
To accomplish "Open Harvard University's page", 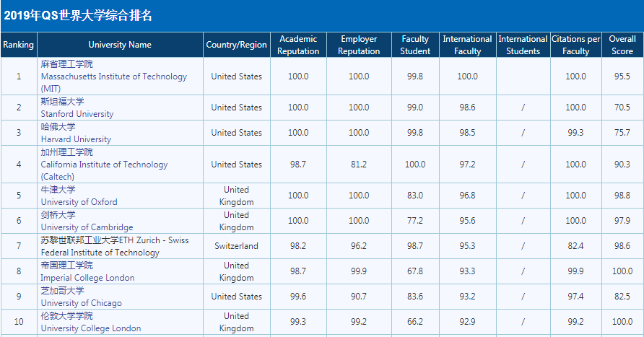I will [x=76, y=139].
